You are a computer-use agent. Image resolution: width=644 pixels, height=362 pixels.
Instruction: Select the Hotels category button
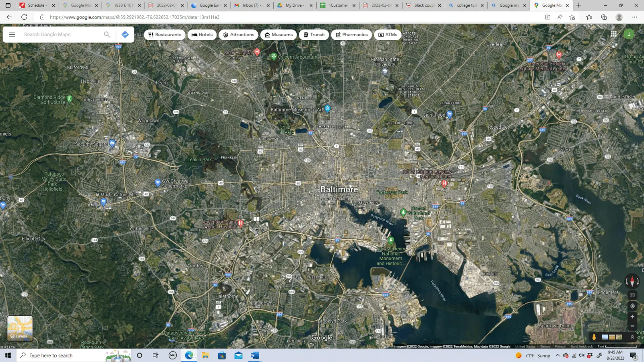pyautogui.click(x=202, y=35)
